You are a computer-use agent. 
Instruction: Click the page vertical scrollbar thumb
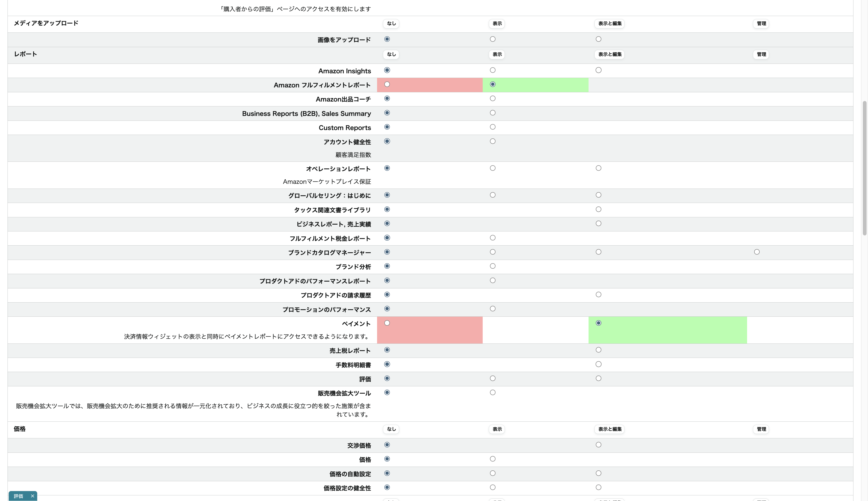pyautogui.click(x=864, y=168)
